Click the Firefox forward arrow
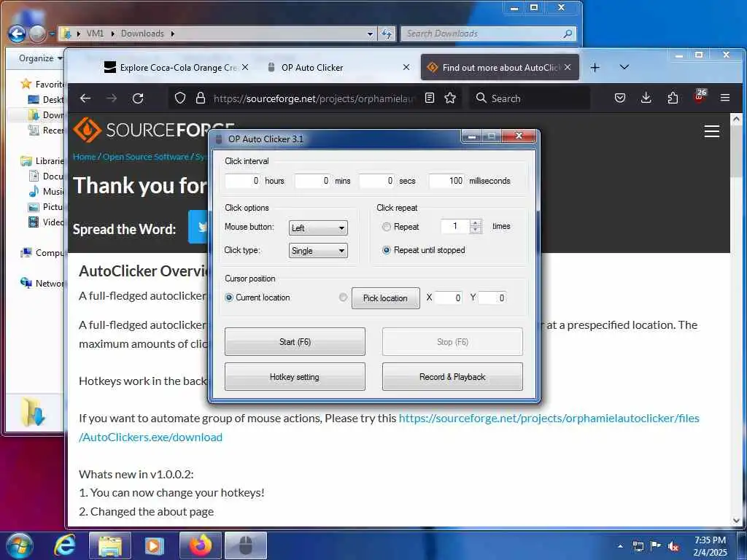This screenshot has width=747, height=560. (x=112, y=98)
